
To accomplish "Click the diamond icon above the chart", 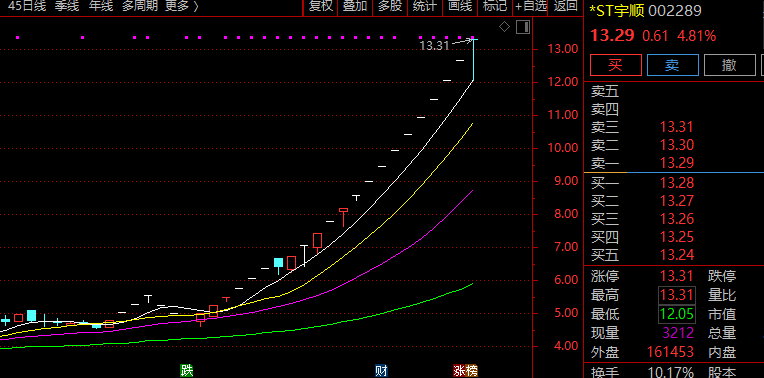I will [x=504, y=27].
